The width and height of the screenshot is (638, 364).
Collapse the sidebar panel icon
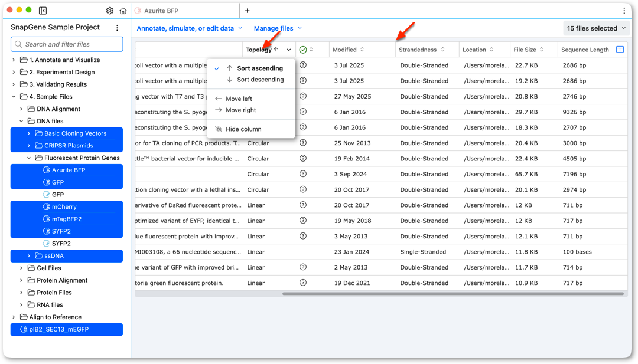pyautogui.click(x=43, y=11)
